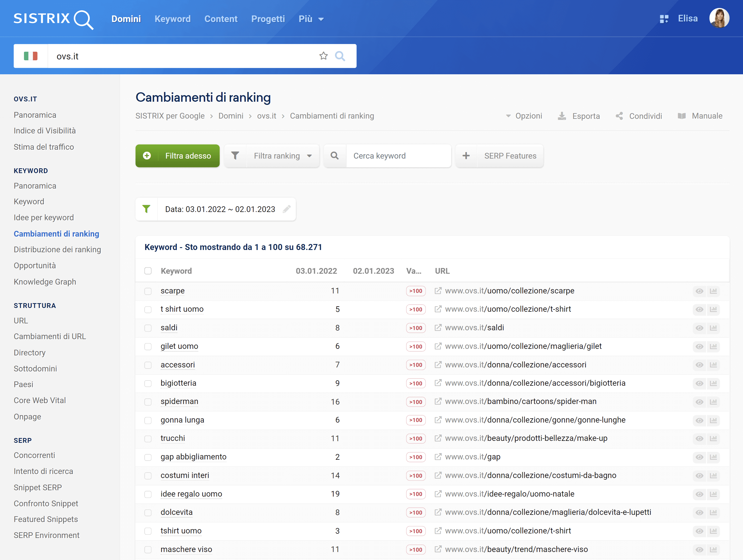
Task: Open Distribuzione dei ranking in sidebar
Action: tap(57, 249)
